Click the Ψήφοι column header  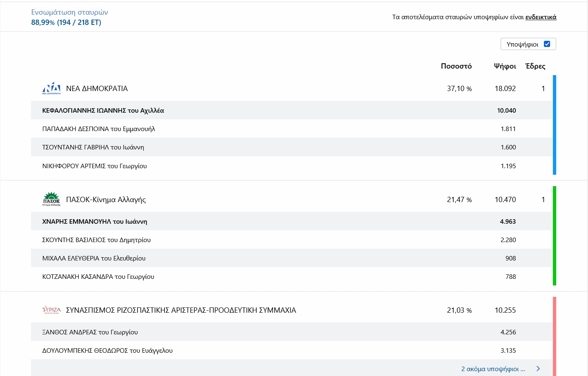click(505, 66)
